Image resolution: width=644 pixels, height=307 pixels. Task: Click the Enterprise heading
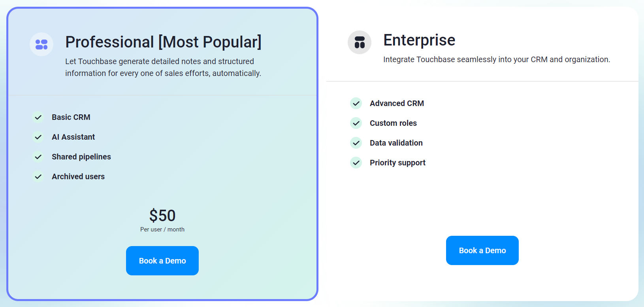pos(419,40)
